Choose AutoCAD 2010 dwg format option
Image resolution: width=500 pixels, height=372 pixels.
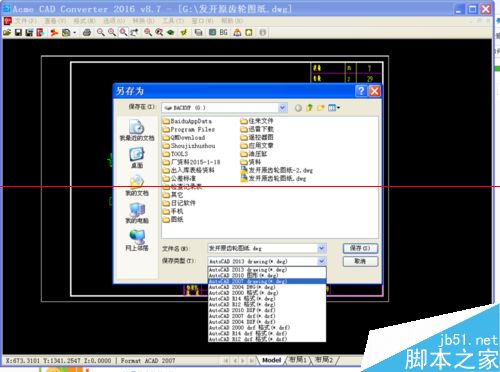[x=267, y=276]
